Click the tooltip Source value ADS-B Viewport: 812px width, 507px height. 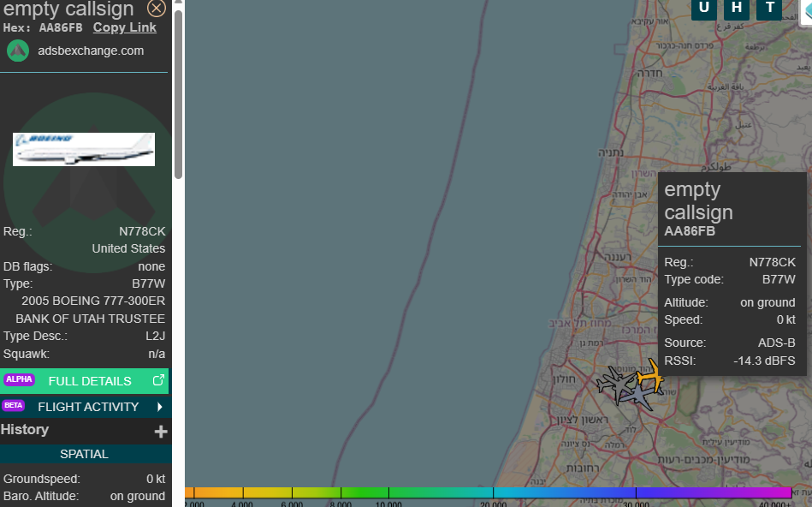click(777, 343)
